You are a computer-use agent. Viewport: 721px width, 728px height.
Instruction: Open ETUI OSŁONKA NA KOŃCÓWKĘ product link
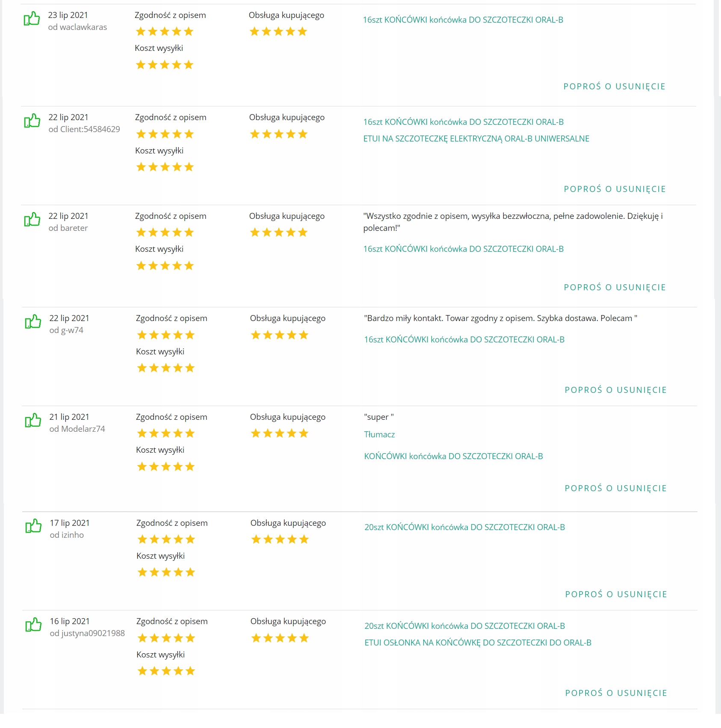(x=478, y=643)
